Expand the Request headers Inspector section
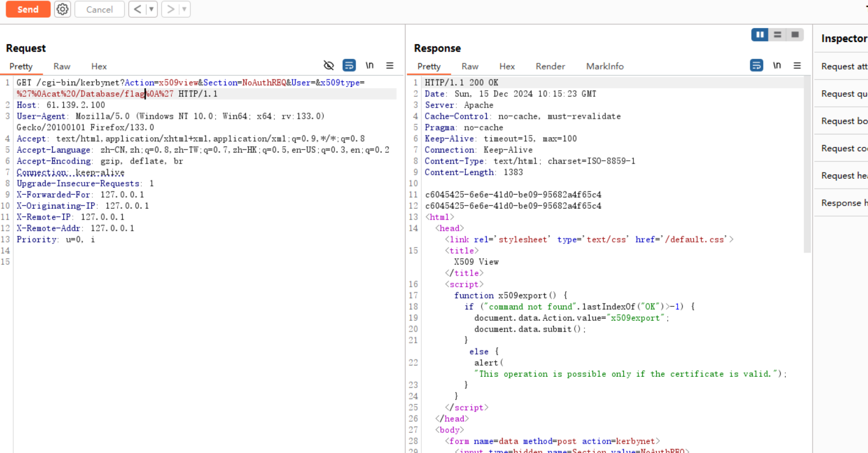The width and height of the screenshot is (868, 453). [842, 176]
